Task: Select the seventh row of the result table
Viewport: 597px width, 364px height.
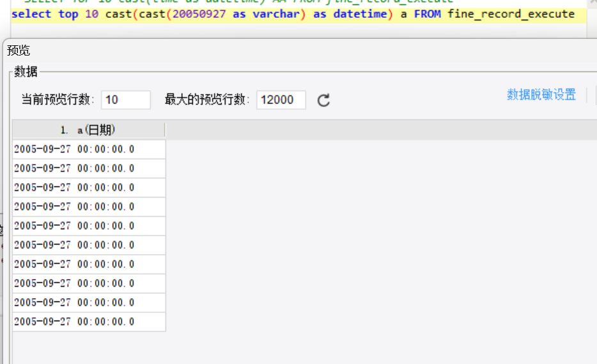Action: coord(89,264)
